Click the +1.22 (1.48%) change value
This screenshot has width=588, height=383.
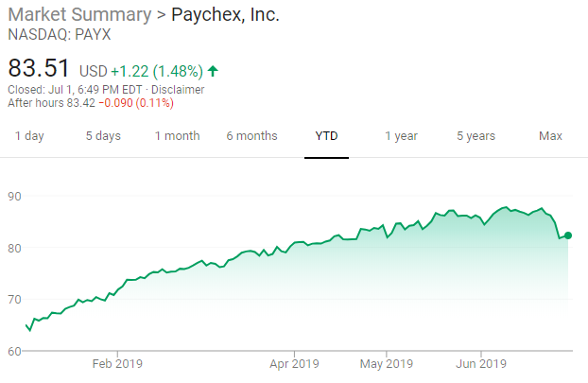point(157,71)
